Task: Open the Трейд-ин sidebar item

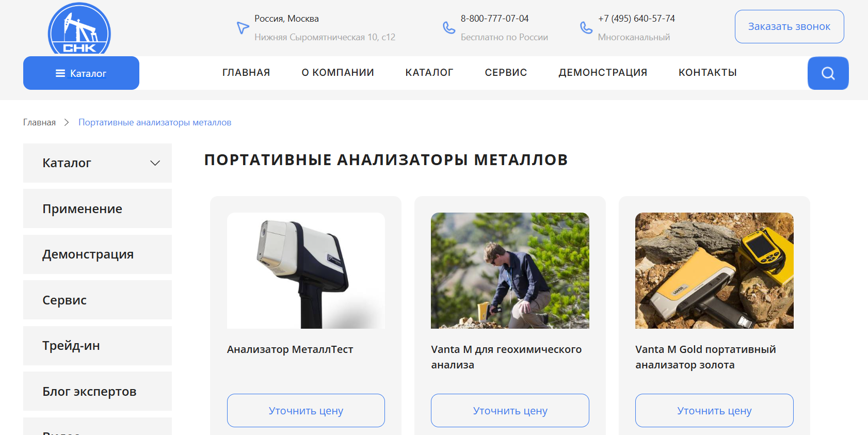Action: point(98,346)
